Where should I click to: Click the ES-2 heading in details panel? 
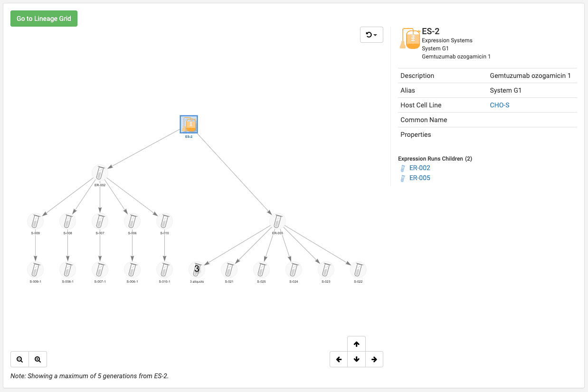(x=431, y=31)
